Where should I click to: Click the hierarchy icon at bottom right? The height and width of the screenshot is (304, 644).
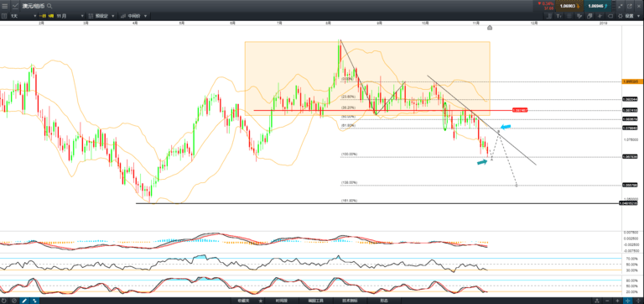[x=597, y=301]
